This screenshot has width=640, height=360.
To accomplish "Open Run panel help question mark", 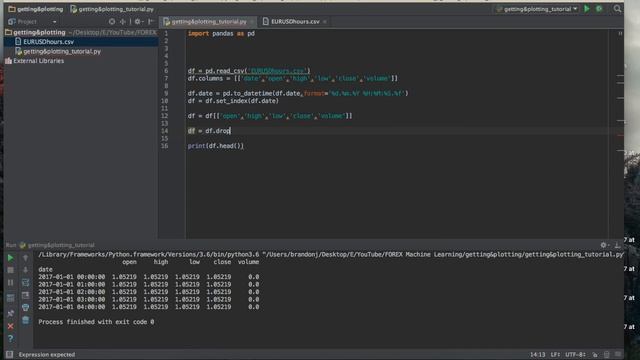I will tap(11, 338).
